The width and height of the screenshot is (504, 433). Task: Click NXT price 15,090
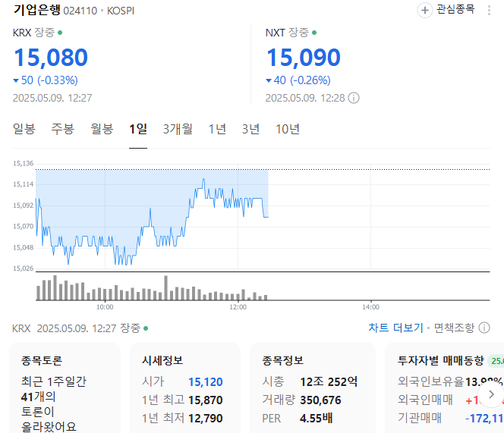pyautogui.click(x=304, y=58)
